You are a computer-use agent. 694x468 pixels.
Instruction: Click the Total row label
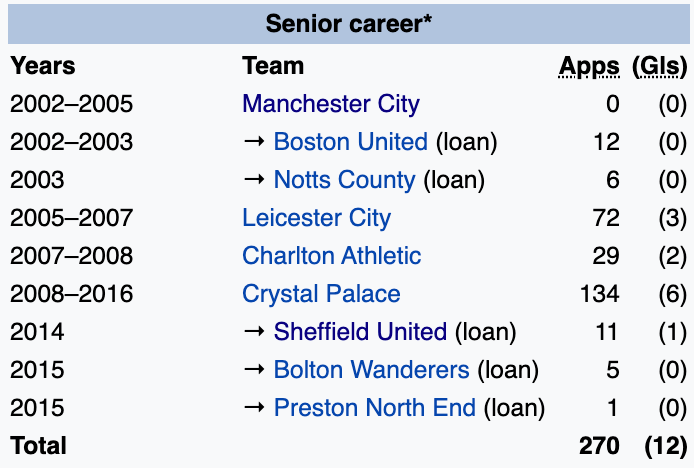tap(39, 446)
